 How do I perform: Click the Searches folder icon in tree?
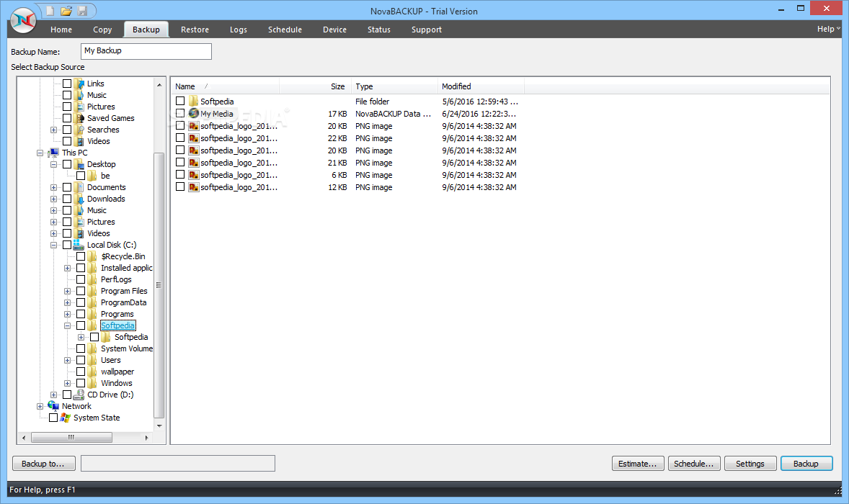(79, 130)
